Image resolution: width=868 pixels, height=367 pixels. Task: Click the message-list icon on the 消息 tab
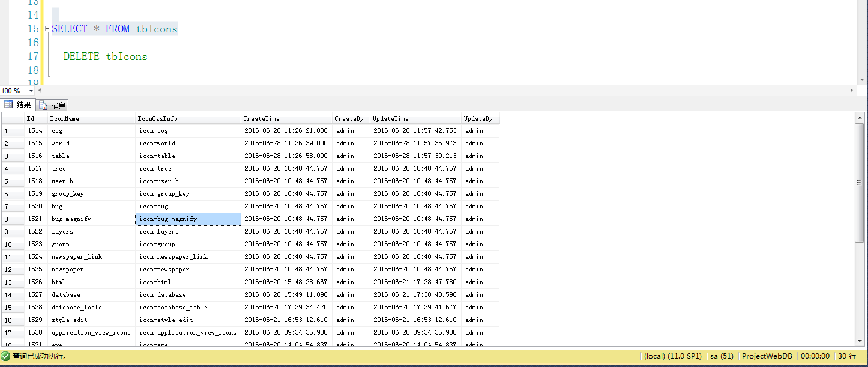coord(43,105)
